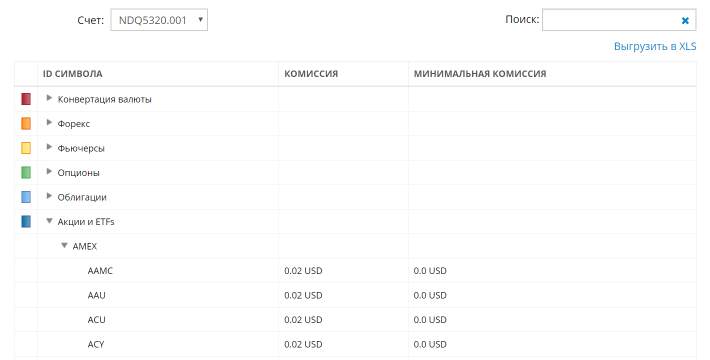Viewport: 710px width, 360px height.
Task: Click the ACY symbol row
Action: (355, 344)
